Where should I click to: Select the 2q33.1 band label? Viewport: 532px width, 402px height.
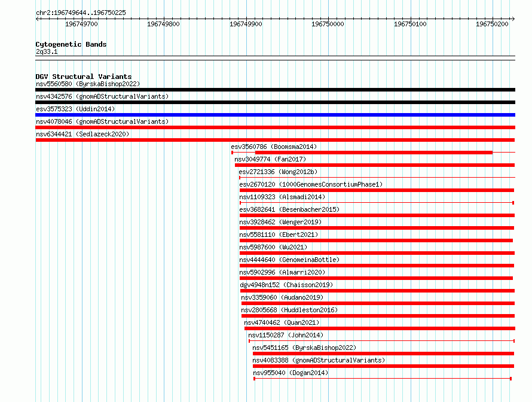coord(47,51)
